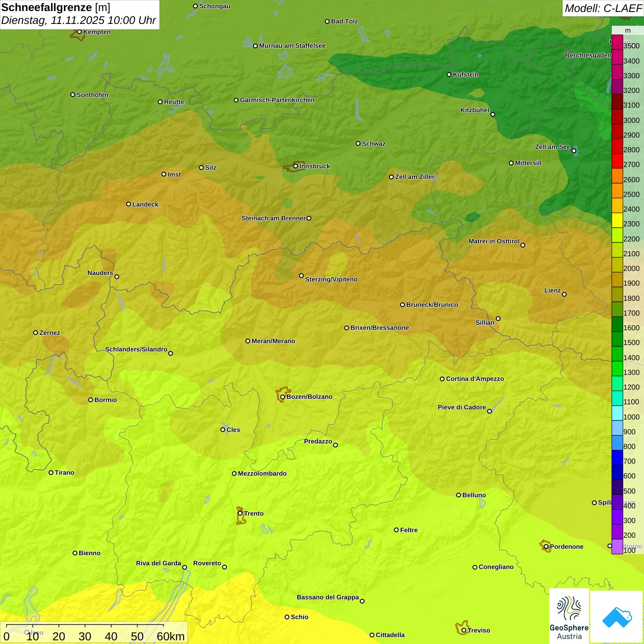The image size is (644, 644).
Task: Click the 'Zell am Ziller' label
Action: tap(415, 177)
